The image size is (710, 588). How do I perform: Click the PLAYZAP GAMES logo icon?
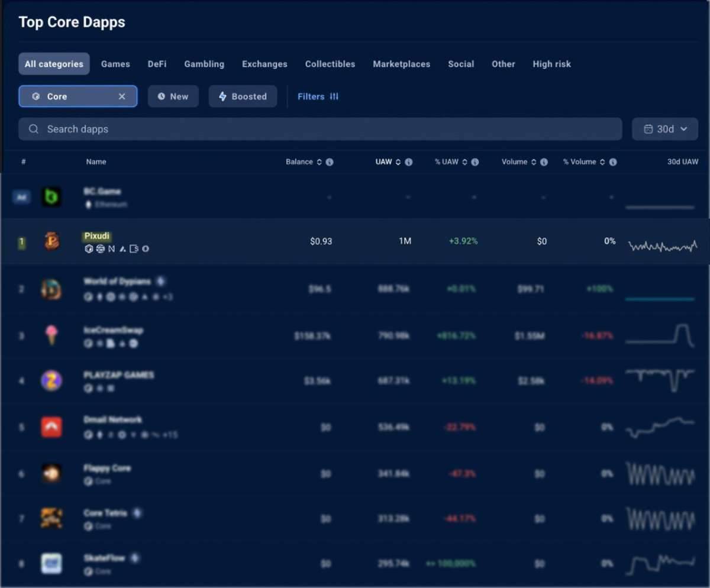click(51, 380)
